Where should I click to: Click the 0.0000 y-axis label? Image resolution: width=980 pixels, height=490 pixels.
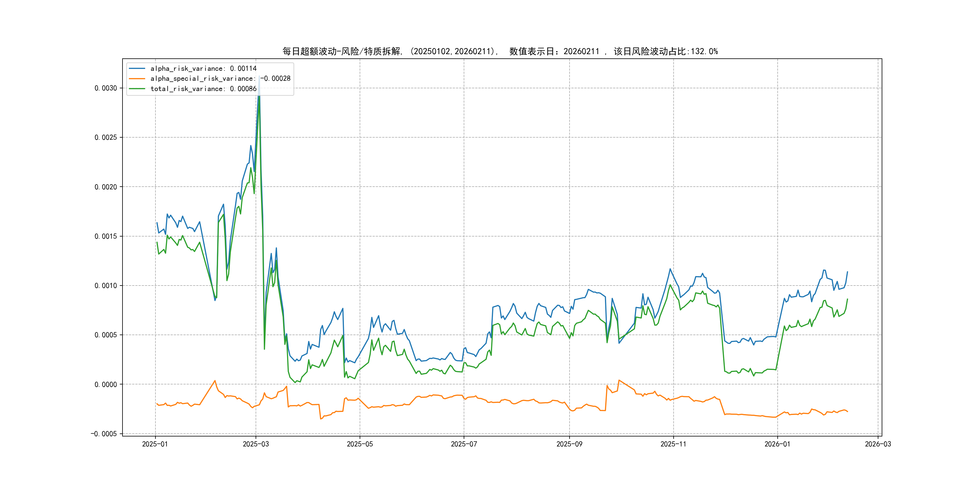(106, 385)
